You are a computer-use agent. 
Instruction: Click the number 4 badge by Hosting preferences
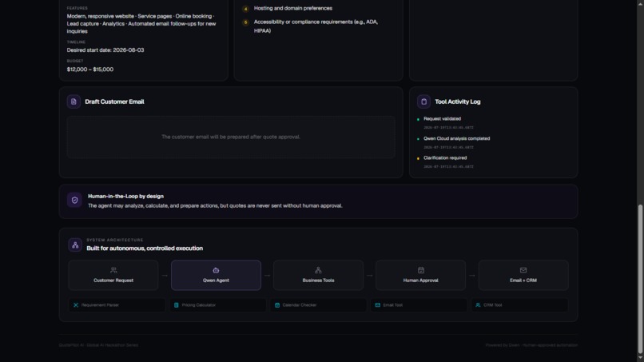point(245,9)
